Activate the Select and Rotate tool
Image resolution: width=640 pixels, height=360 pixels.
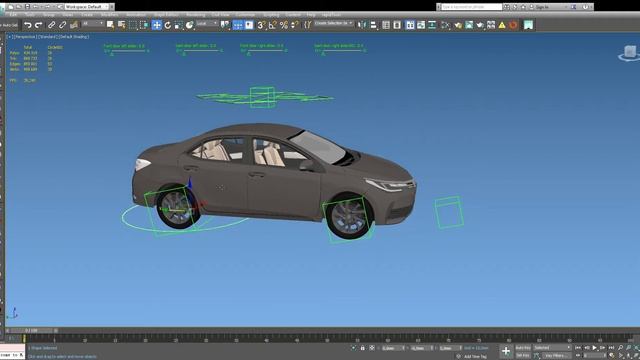(x=168, y=25)
